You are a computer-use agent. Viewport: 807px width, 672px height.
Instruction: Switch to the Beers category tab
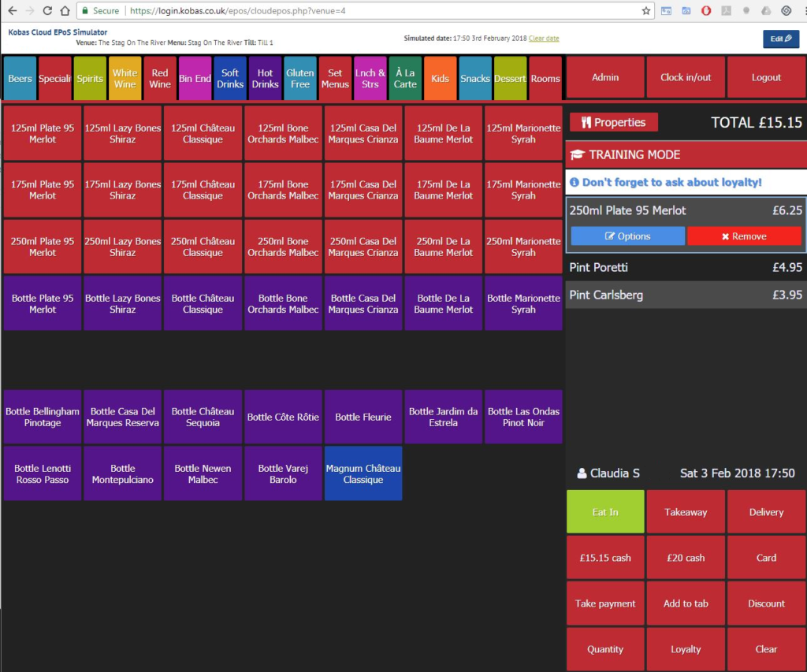pyautogui.click(x=20, y=78)
